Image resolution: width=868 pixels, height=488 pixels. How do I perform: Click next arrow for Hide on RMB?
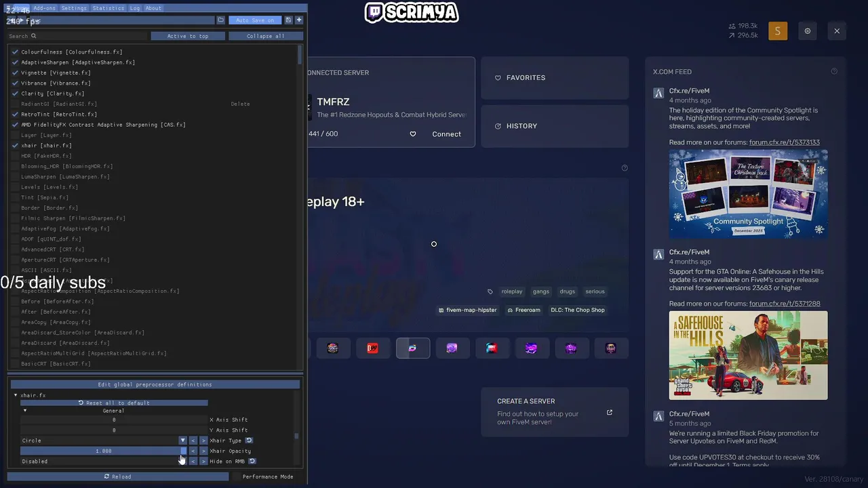coord(203,462)
